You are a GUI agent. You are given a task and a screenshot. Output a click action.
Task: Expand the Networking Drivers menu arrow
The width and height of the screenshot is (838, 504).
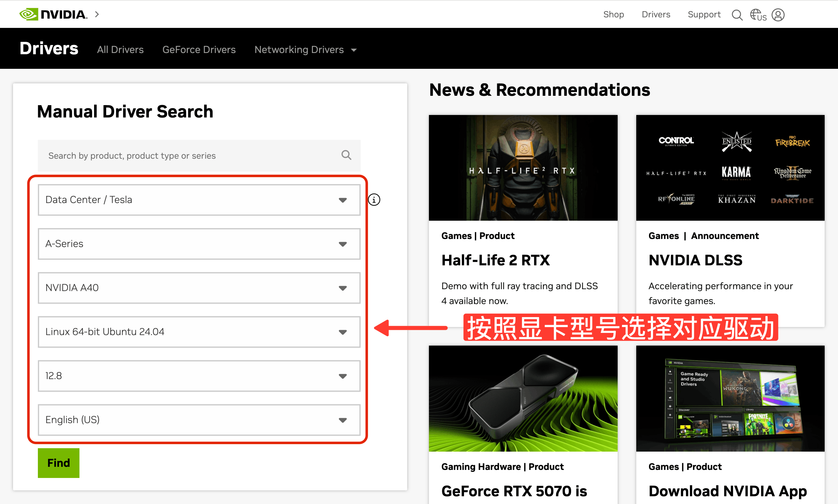354,50
